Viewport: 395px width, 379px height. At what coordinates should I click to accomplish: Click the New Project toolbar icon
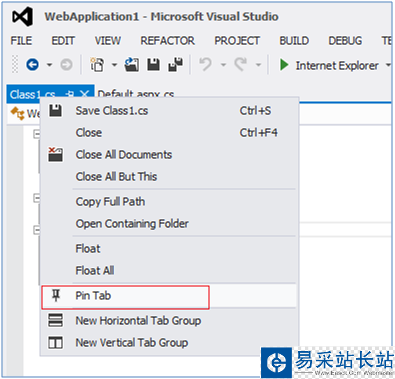point(97,65)
